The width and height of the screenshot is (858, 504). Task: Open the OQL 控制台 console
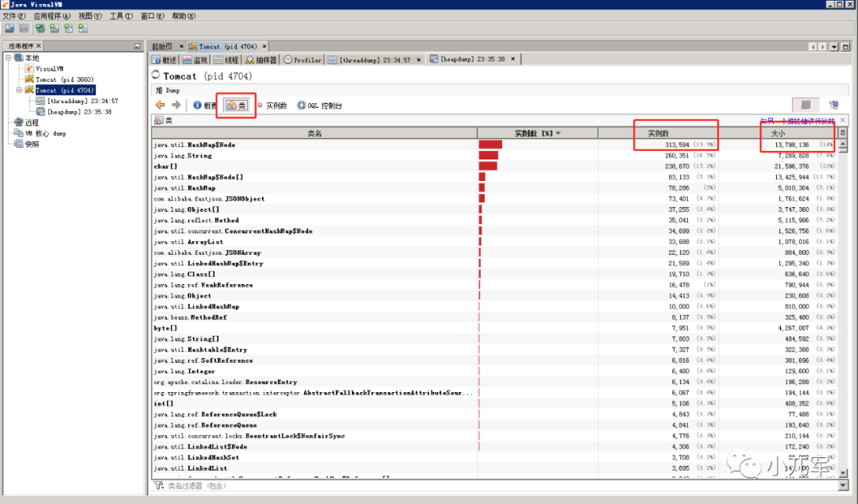pos(319,106)
